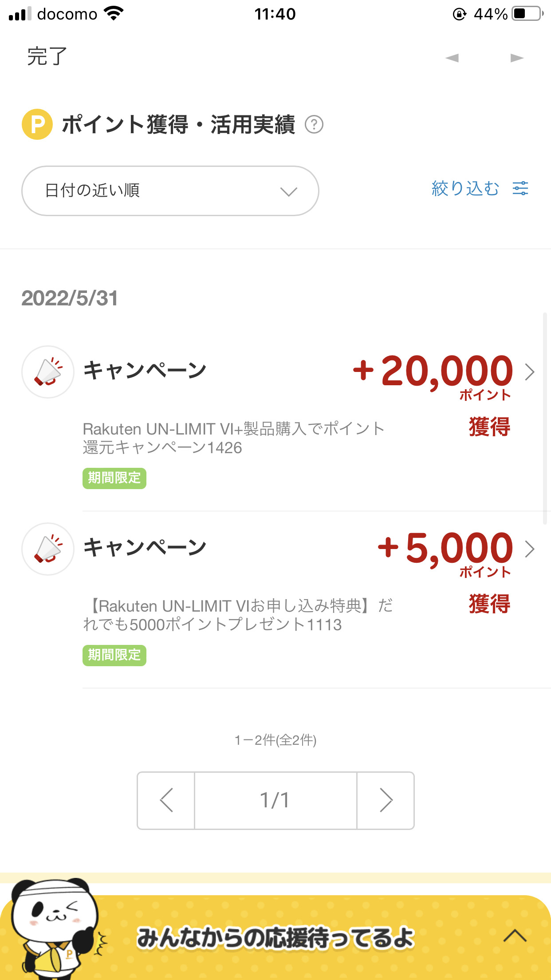The width and height of the screenshot is (551, 980).
Task: Tap the 絞り込む filter link
Action: 465,189
